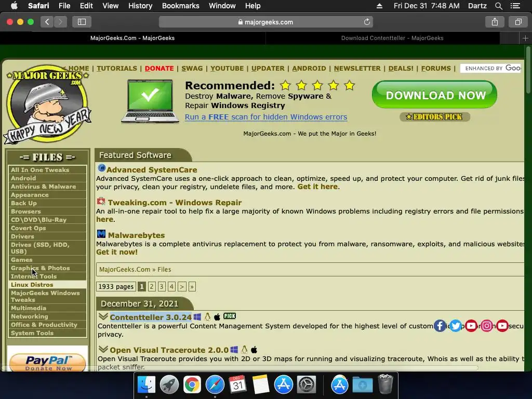Screen dimensions: 532x399
Task: Click the Files breadcrumb link
Action: tap(164, 270)
